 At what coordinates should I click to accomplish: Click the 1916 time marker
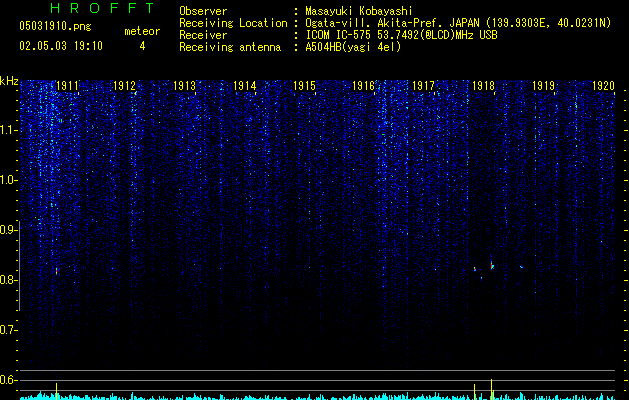pyautogui.click(x=363, y=86)
